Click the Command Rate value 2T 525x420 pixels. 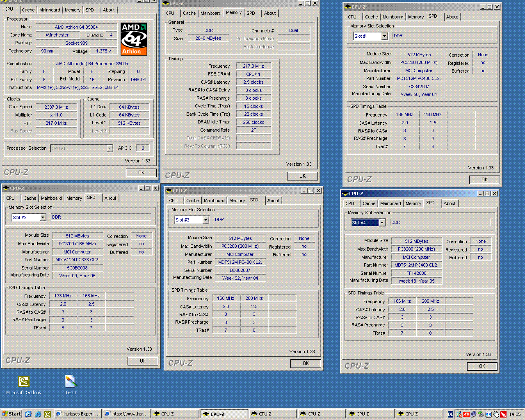tap(253, 130)
